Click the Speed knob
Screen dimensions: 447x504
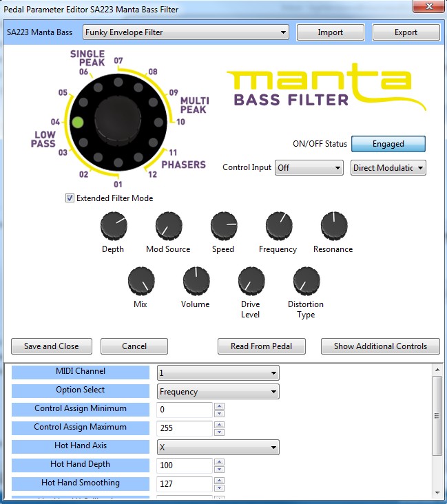[224, 226]
